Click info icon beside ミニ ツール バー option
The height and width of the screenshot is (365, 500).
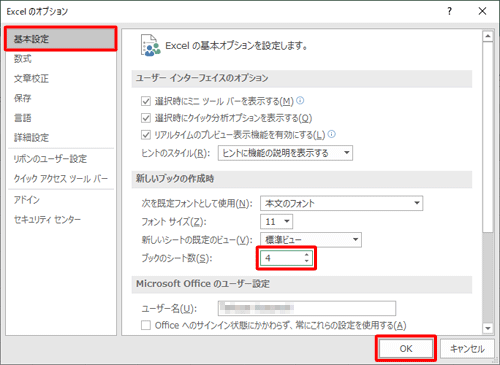click(300, 100)
